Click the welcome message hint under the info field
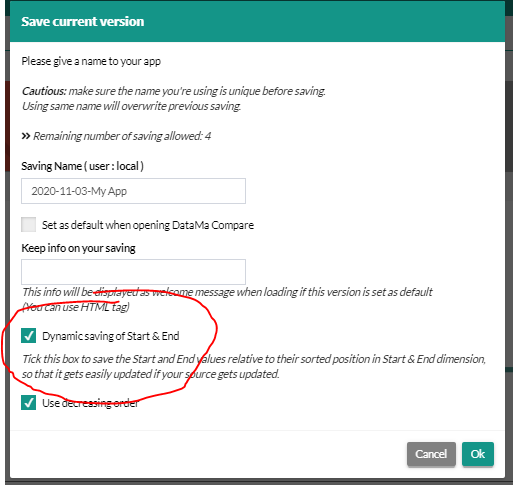Image resolution: width=513 pixels, height=485 pixels. pos(227,292)
